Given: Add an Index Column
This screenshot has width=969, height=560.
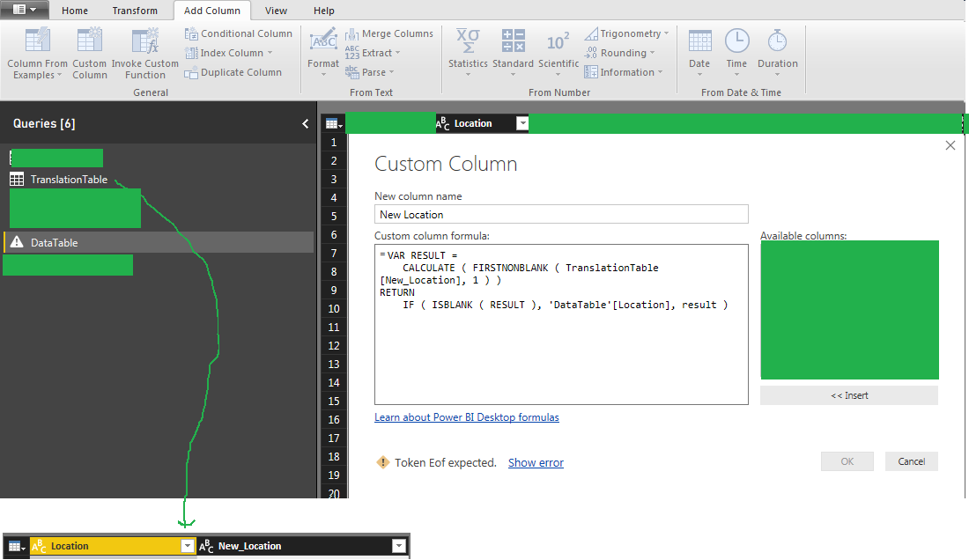Looking at the screenshot, I should (x=229, y=53).
